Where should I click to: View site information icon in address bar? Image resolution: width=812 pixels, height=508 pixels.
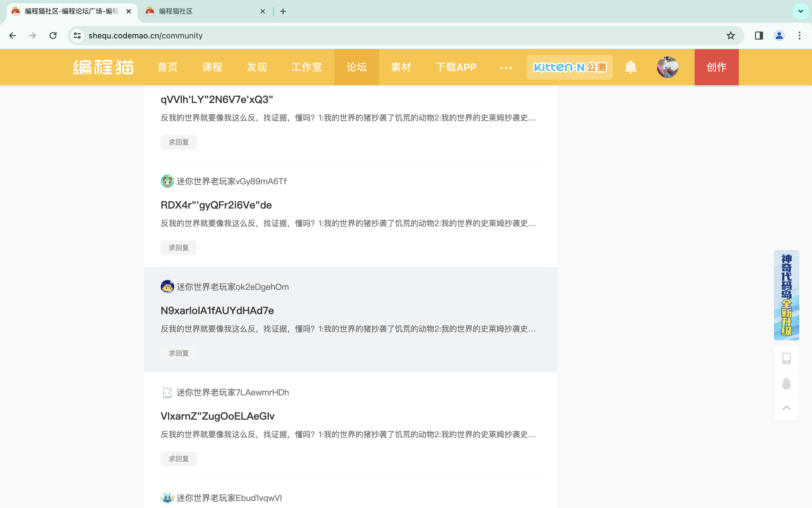[77, 36]
